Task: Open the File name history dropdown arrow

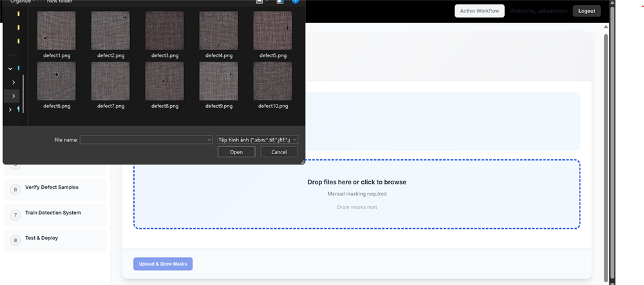Action: click(209, 140)
